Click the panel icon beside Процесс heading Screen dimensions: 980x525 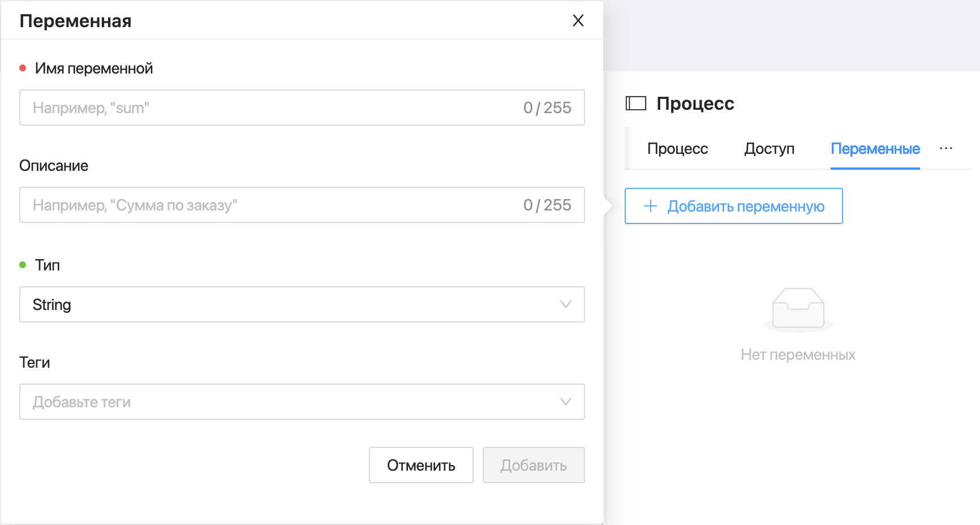(635, 104)
